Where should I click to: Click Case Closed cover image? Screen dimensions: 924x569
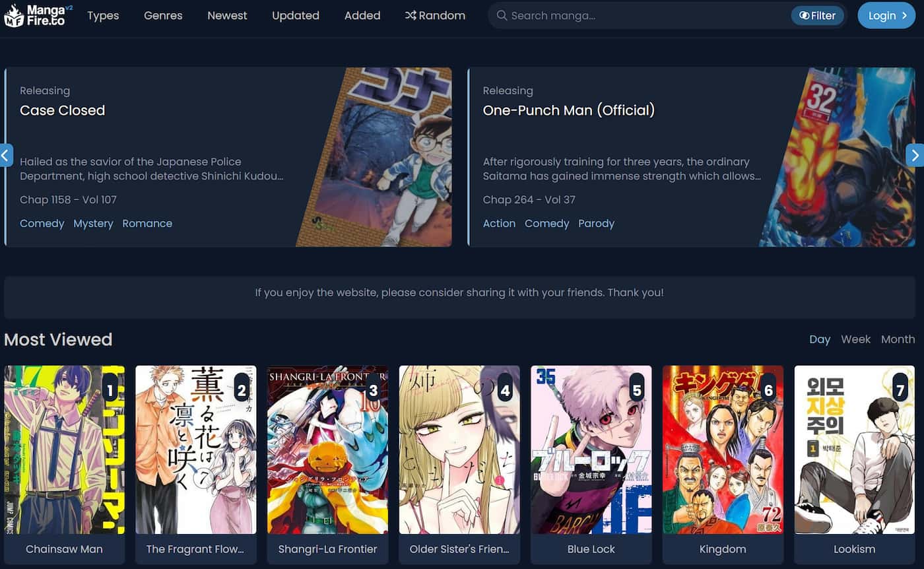(x=374, y=157)
